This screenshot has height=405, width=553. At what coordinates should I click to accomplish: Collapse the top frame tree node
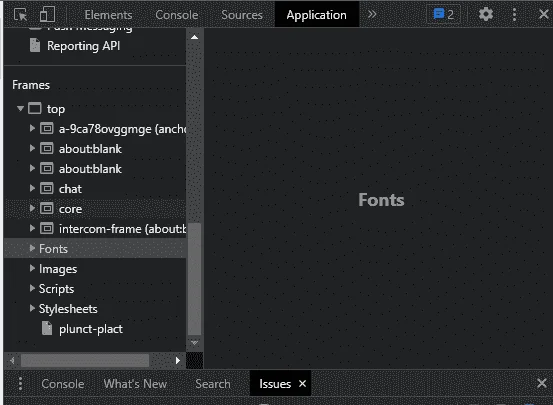click(x=20, y=109)
